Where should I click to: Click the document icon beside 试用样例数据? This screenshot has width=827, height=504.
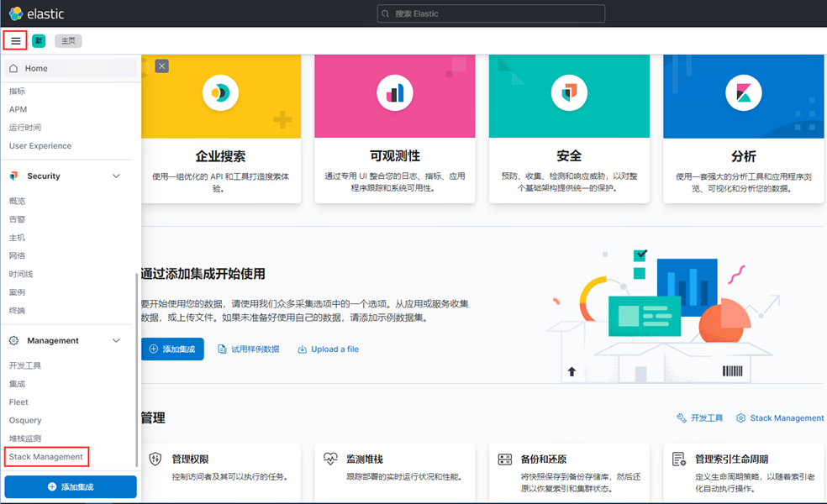222,349
